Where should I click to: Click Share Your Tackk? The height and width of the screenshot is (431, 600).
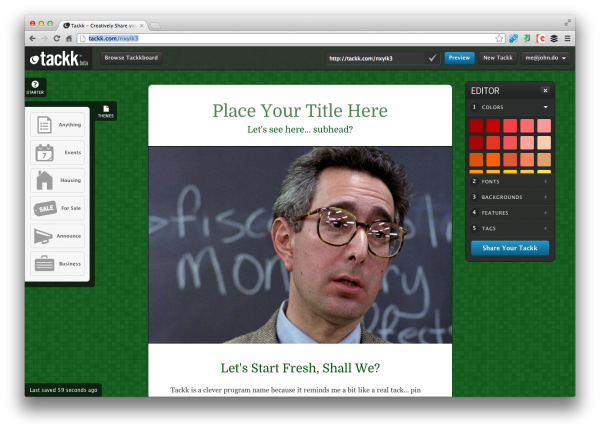pyautogui.click(x=510, y=248)
